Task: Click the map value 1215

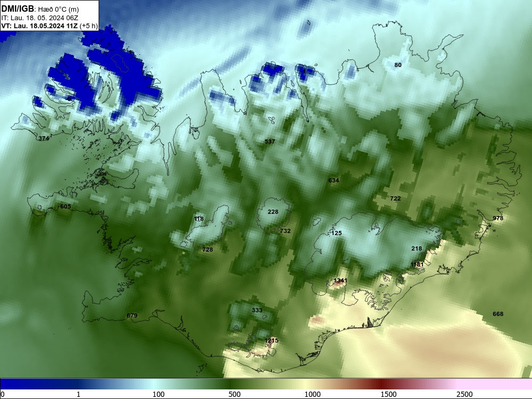Action: tap(271, 340)
